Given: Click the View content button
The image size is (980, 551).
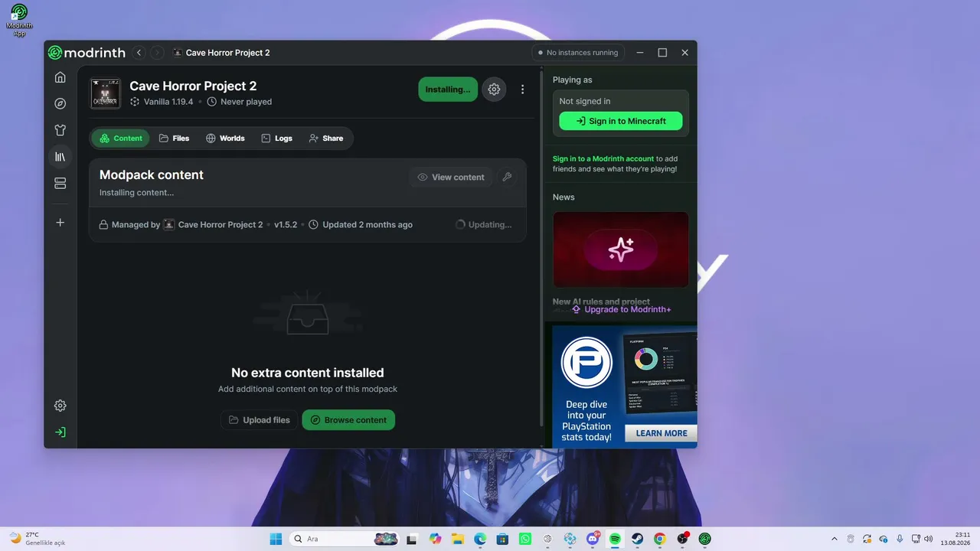Looking at the screenshot, I should (451, 177).
